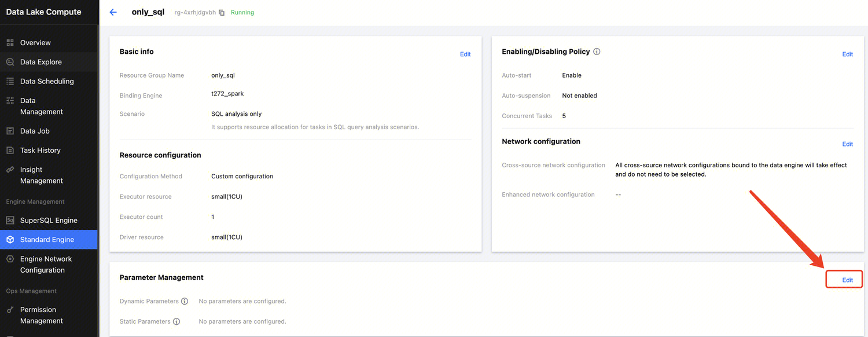Click the back arrow next to only_sql
Screen dimensions: 868x337
click(x=113, y=12)
